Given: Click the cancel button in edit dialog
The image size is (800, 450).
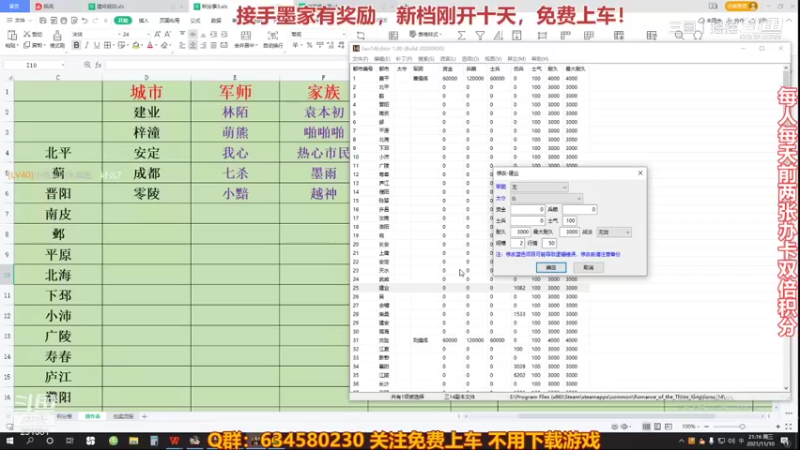Looking at the screenshot, I should click(x=588, y=268).
